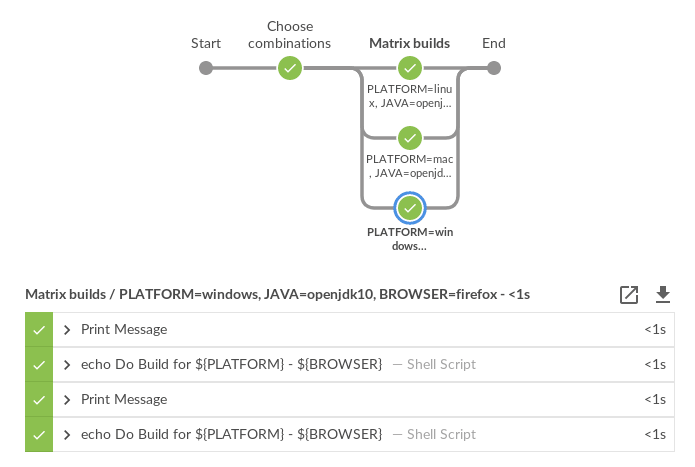Click the Choose combinations stage label
This screenshot has width=695, height=467.
(290, 35)
